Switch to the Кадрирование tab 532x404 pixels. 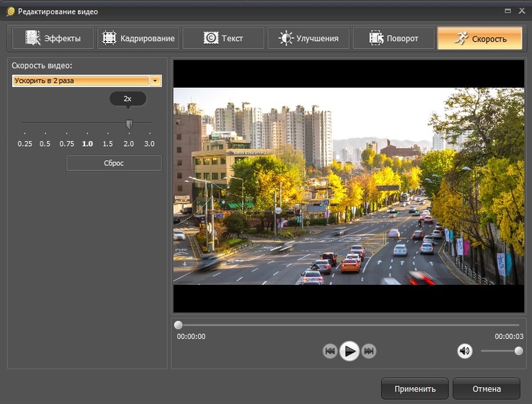coord(138,38)
